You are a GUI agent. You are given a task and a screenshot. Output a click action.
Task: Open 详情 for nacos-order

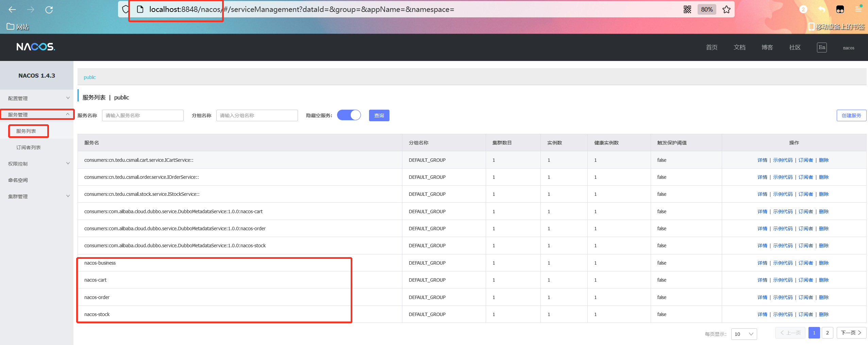pyautogui.click(x=762, y=297)
